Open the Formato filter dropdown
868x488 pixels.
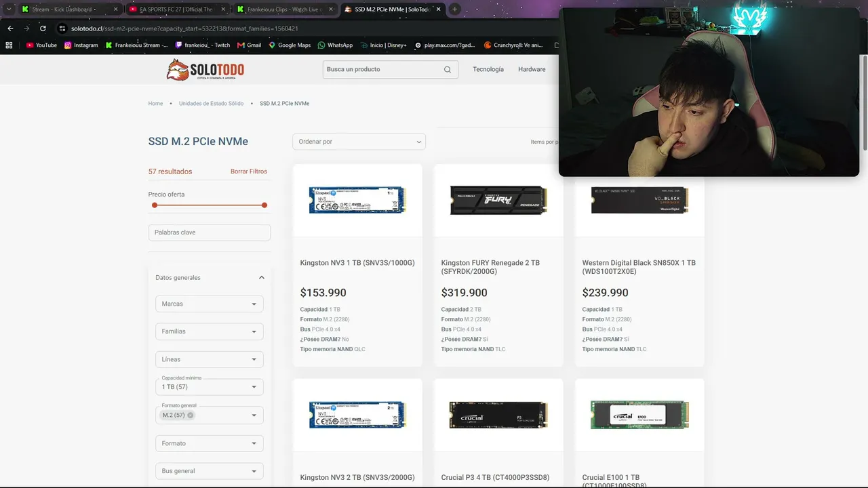pyautogui.click(x=210, y=443)
